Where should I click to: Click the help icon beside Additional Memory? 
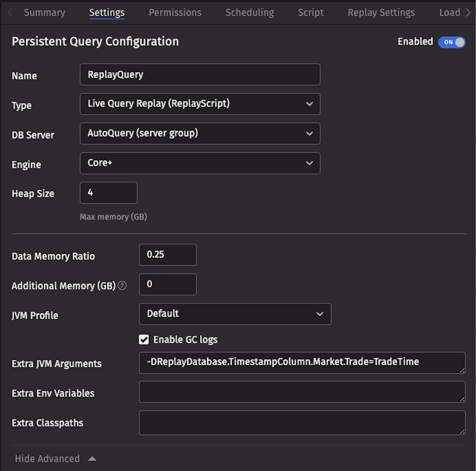click(x=122, y=286)
